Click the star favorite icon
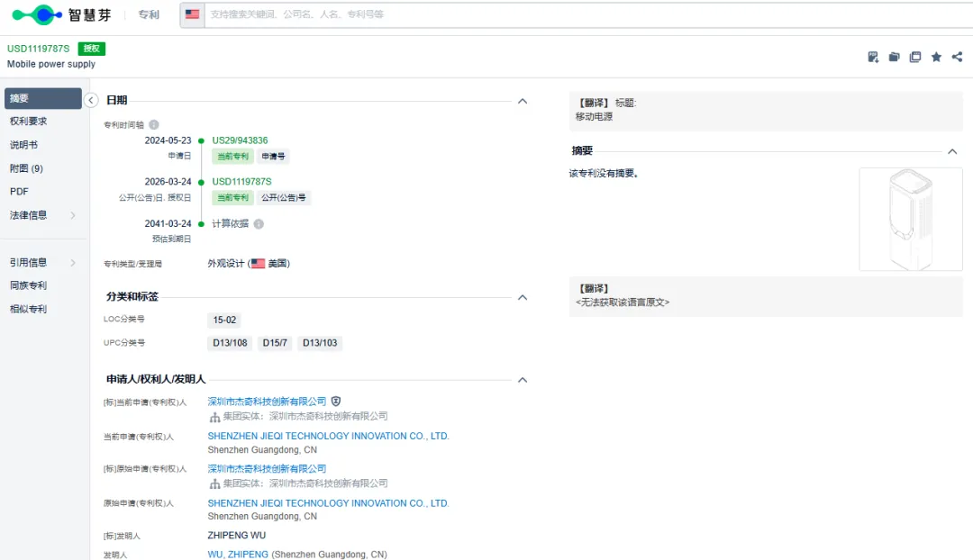 (936, 57)
